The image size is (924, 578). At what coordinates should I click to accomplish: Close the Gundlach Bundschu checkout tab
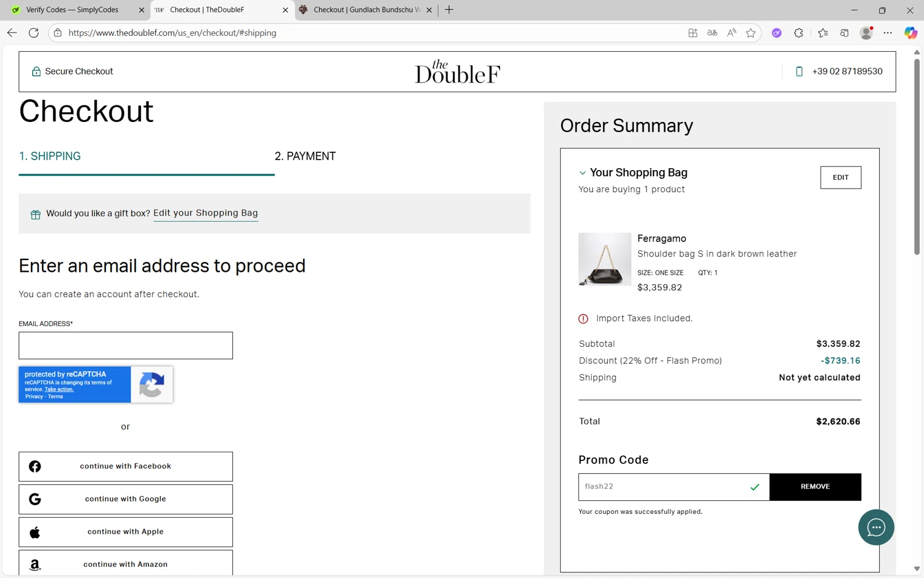(429, 10)
